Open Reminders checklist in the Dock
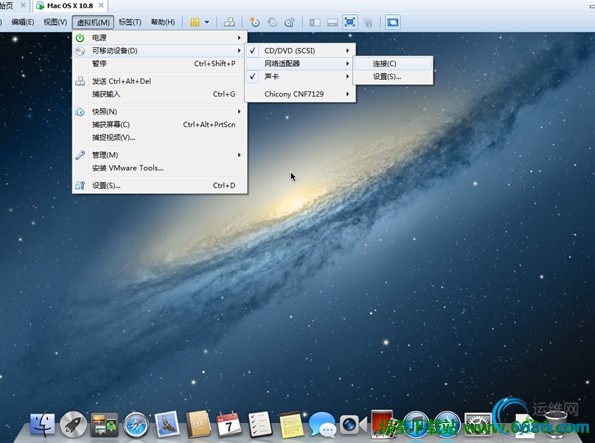Viewport: 595px width, 443px height. (x=260, y=424)
